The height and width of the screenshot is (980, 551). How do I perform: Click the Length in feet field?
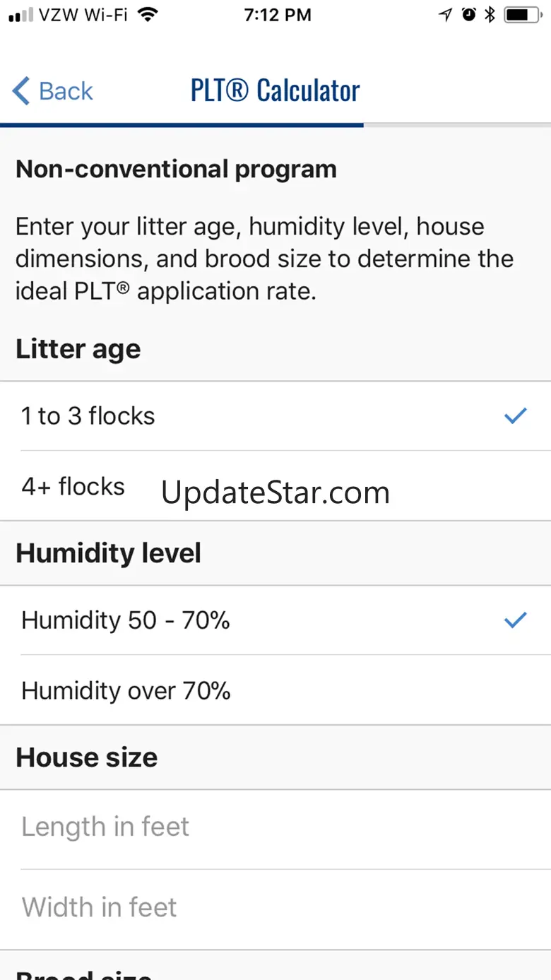click(275, 827)
